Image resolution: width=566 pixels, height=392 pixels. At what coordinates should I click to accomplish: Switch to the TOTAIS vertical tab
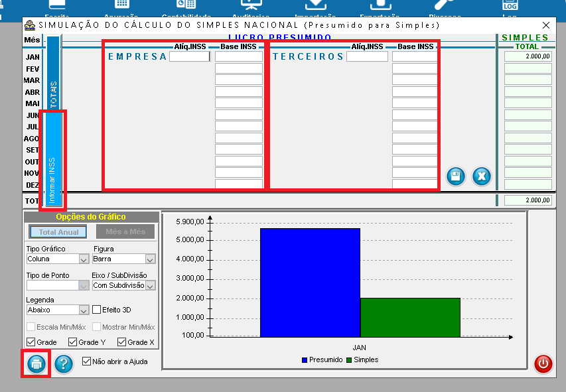[x=54, y=72]
